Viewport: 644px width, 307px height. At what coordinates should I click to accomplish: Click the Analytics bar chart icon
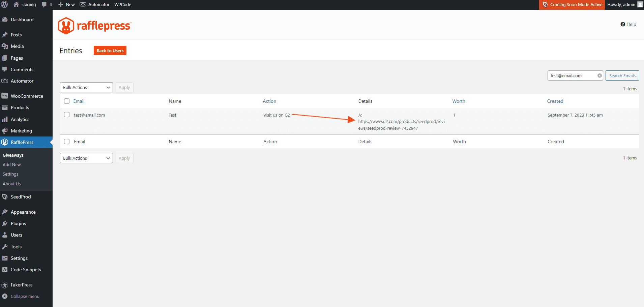(x=5, y=119)
